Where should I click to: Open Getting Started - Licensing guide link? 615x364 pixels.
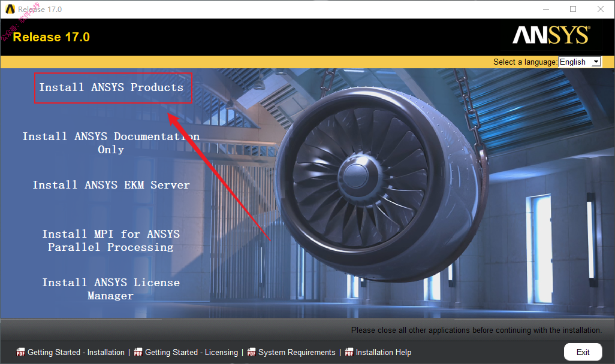coord(191,352)
